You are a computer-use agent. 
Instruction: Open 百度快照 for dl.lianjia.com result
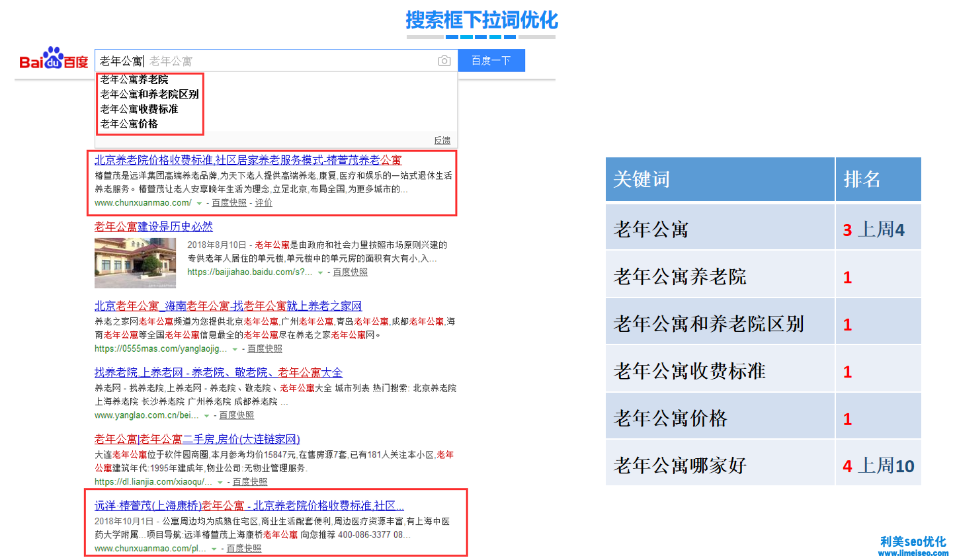coord(250,482)
